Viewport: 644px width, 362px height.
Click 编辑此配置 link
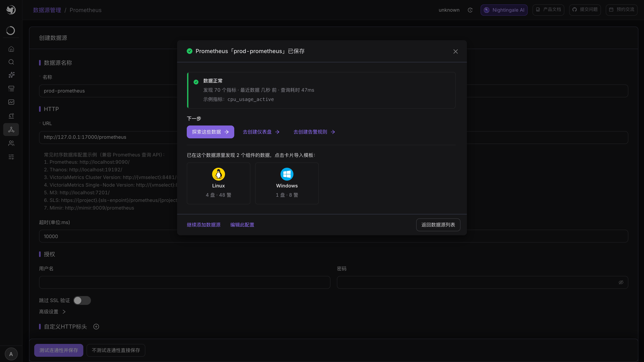click(242, 225)
